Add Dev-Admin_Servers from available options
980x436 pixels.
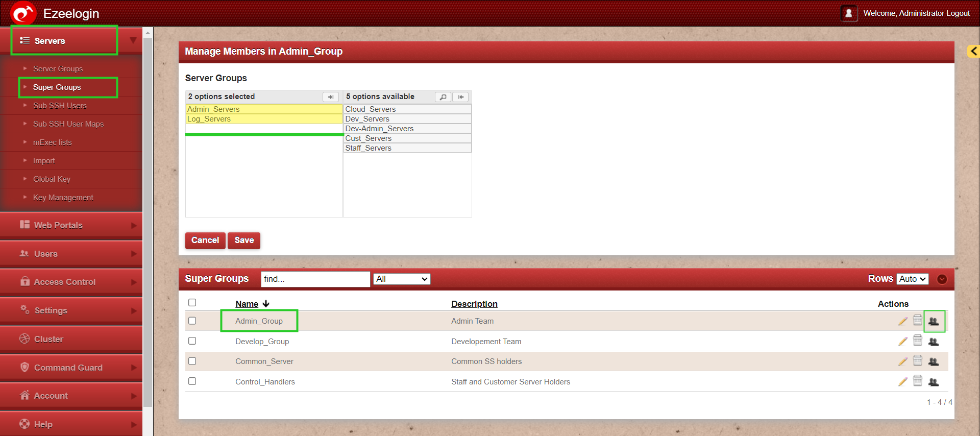click(407, 129)
